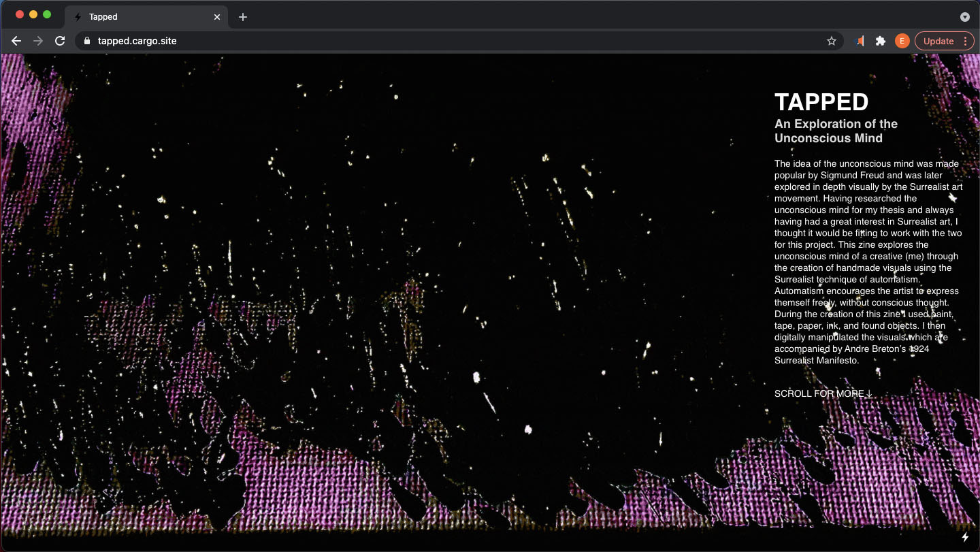Click the TAPPED heading

[x=821, y=102]
